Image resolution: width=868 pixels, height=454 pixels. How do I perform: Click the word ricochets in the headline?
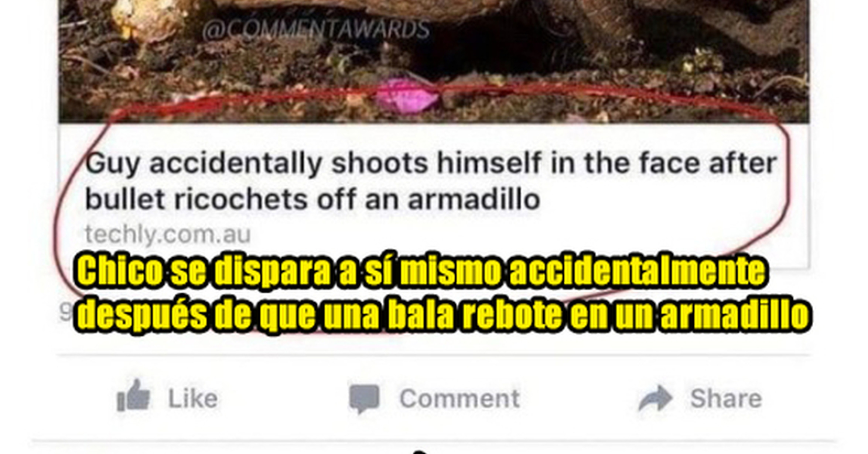pyautogui.click(x=241, y=200)
